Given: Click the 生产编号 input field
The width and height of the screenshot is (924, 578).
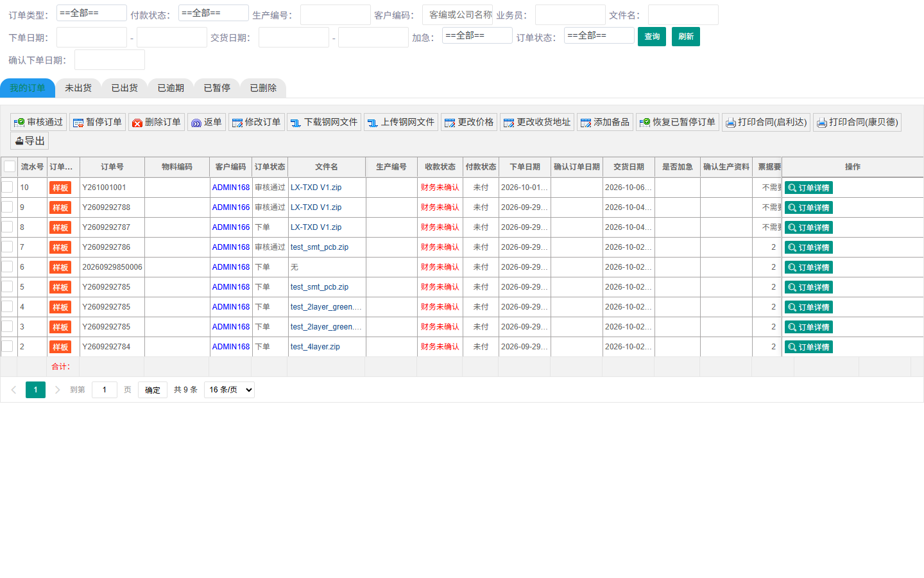Looking at the screenshot, I should (336, 15).
